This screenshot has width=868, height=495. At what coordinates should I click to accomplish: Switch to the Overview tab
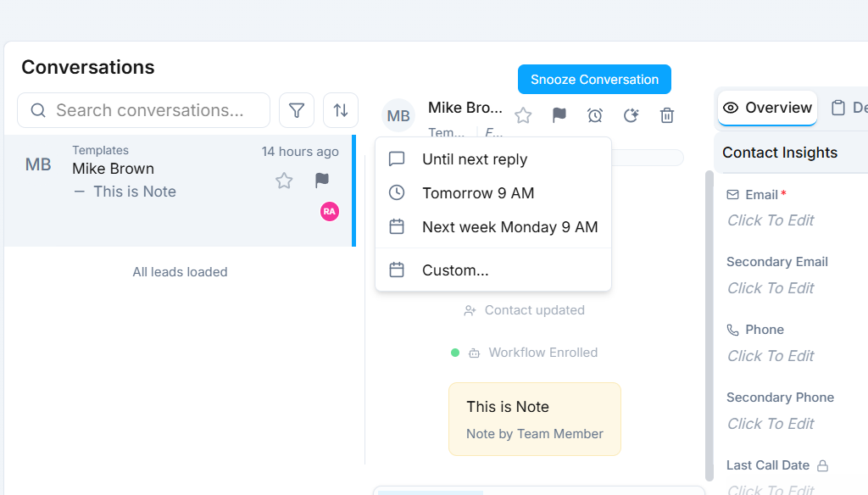point(768,108)
